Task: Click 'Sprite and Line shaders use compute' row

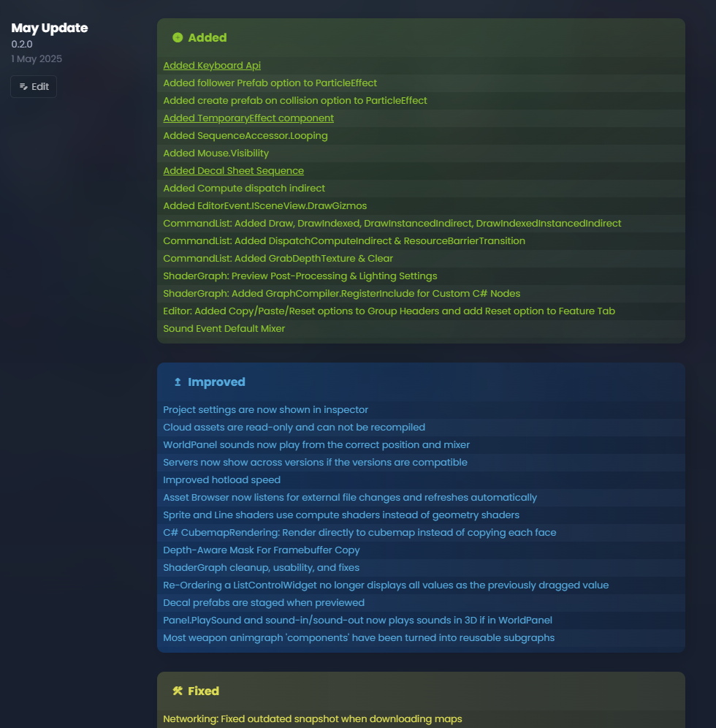Action: point(421,515)
